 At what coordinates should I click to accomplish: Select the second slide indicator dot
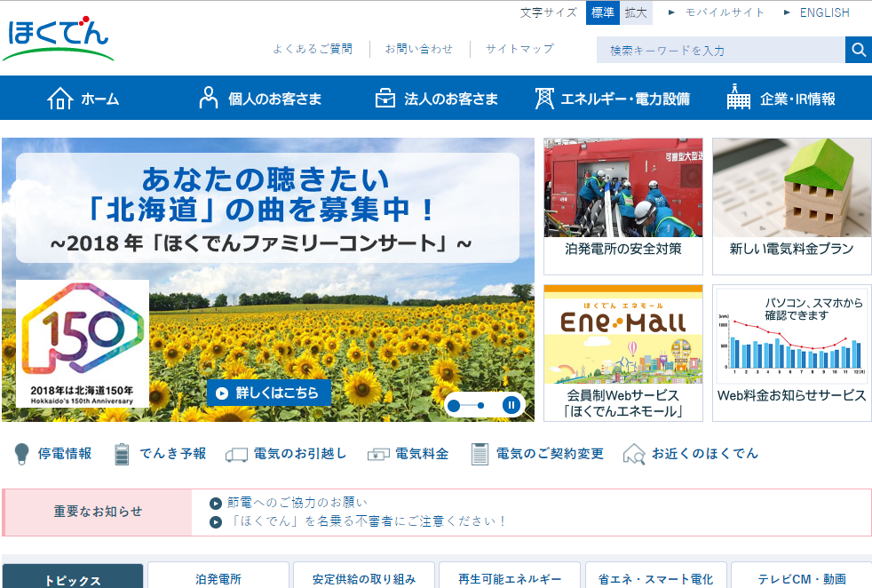click(x=480, y=406)
